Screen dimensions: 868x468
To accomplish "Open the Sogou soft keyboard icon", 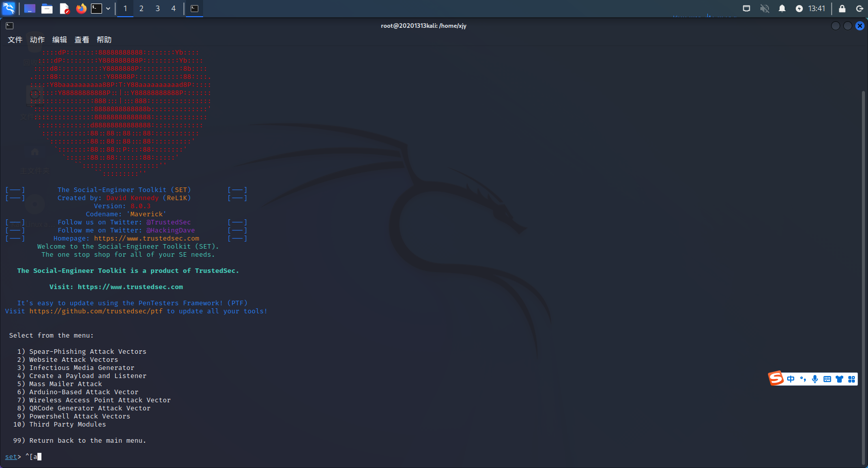I will coord(827,379).
